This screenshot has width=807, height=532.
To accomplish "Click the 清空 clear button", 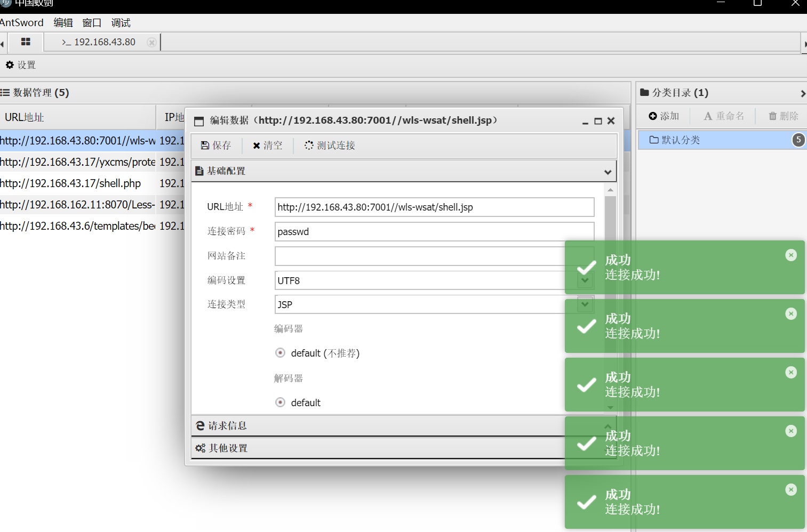I will coord(268,146).
